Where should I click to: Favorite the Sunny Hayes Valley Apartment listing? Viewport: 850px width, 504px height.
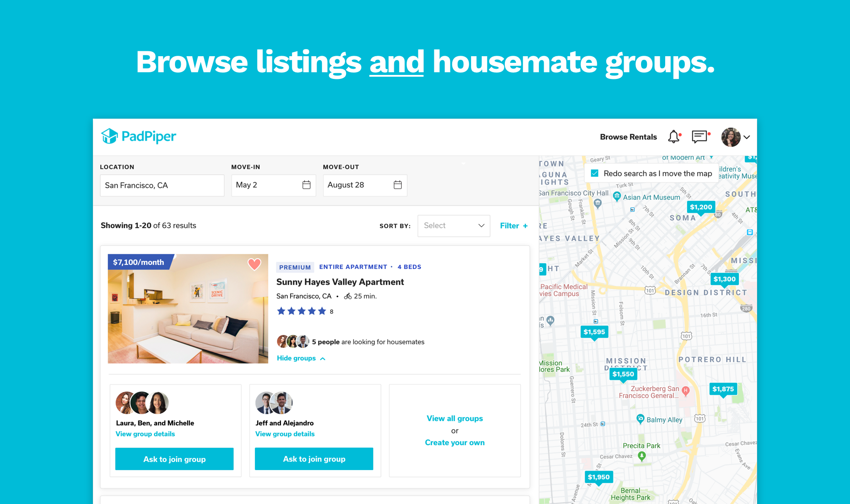254,264
